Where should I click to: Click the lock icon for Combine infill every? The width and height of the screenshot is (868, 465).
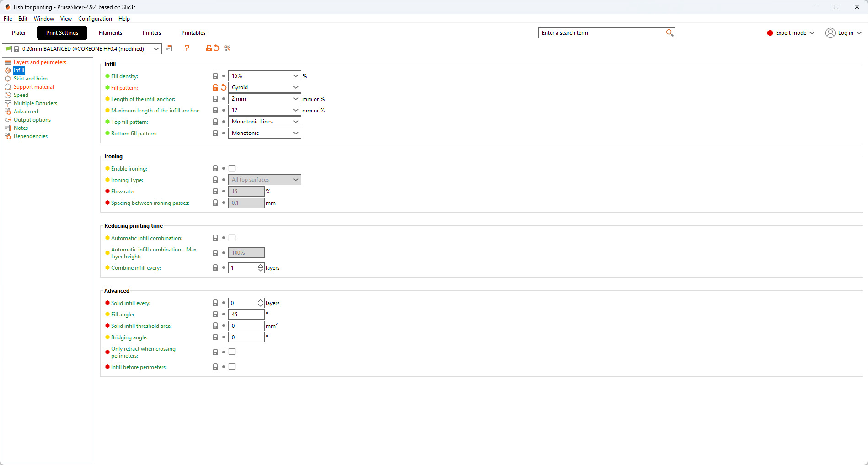[215, 267]
